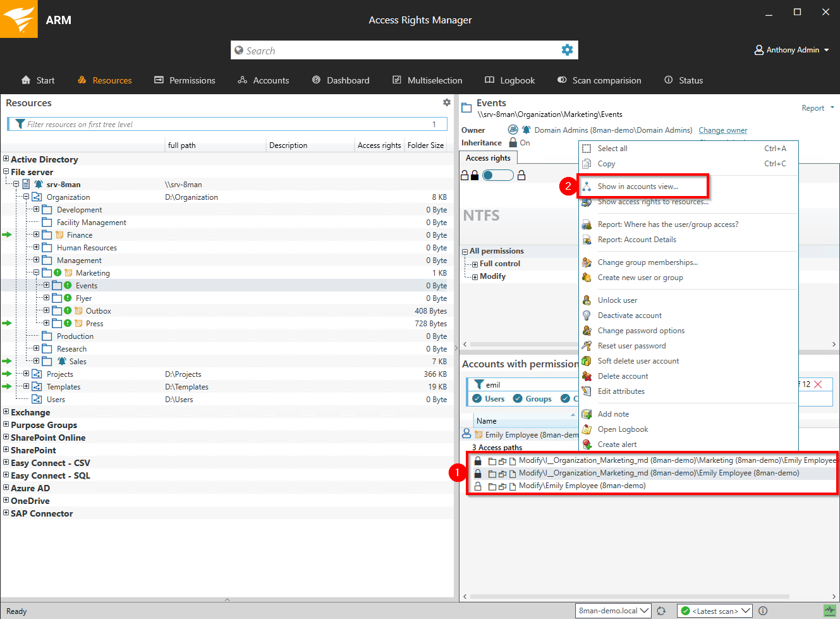
Task: Select Show in accounts view menu entry
Action: [638, 187]
